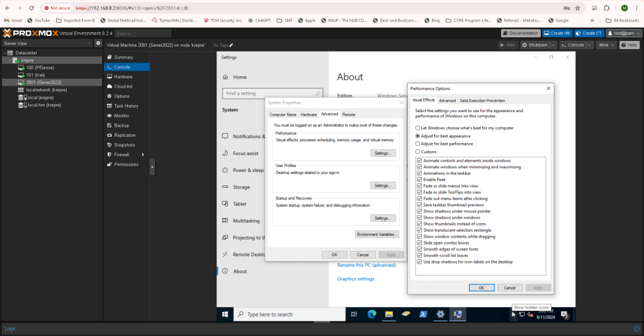Open File Explorer from the Windows taskbar
The height and width of the screenshot is (336, 644).
tap(389, 314)
